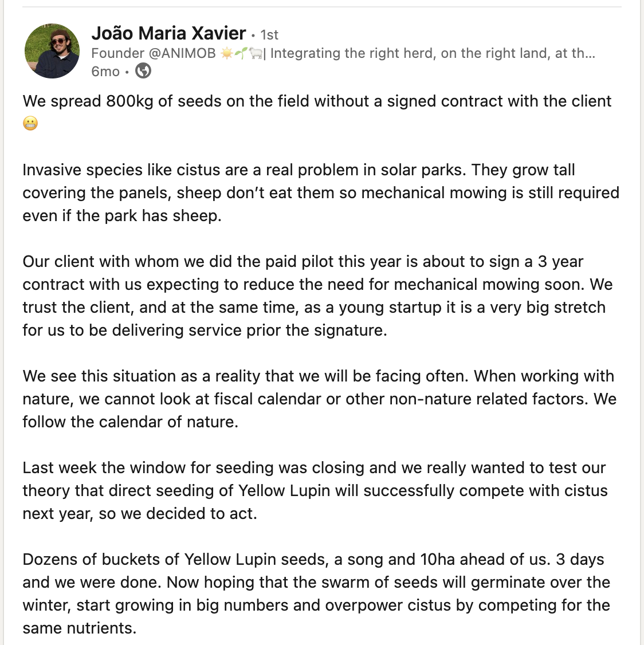Click the 'same nutrients.' closing line
Image resolution: width=644 pixels, height=645 pixels.
[80, 628]
